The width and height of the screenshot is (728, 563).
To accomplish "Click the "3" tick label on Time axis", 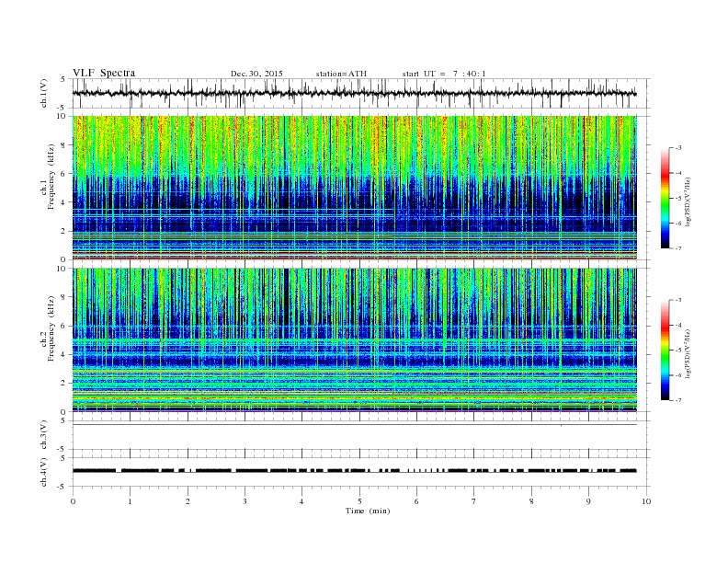I will [245, 501].
